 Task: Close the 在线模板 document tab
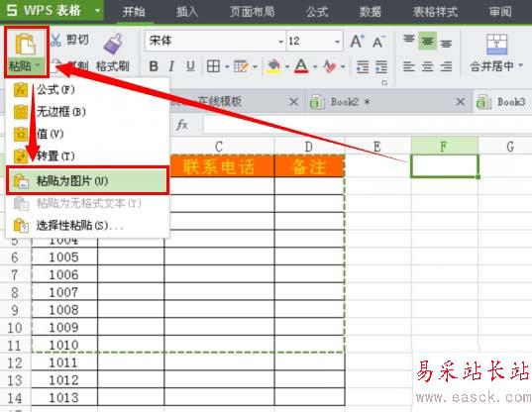tap(294, 102)
